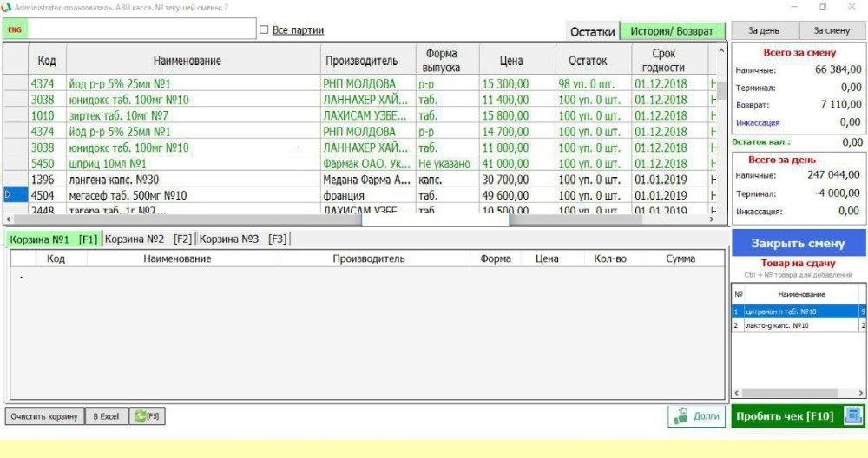
Task: Toggle the Все партии checkbox
Action: 264,29
